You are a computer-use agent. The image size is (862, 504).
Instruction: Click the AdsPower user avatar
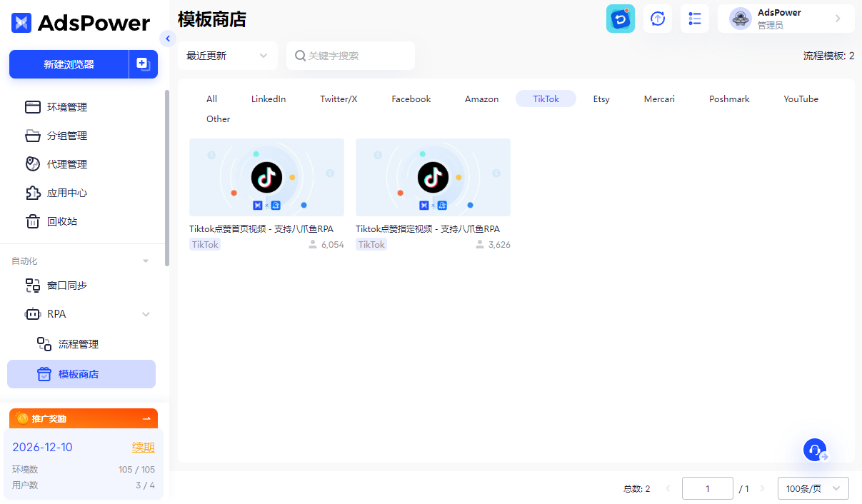[741, 19]
